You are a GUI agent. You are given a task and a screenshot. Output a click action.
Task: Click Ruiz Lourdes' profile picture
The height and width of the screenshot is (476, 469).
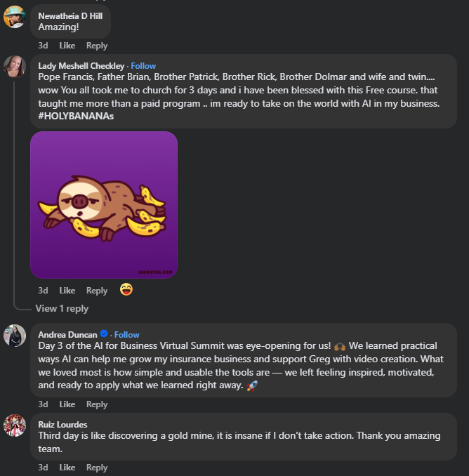coord(15,425)
